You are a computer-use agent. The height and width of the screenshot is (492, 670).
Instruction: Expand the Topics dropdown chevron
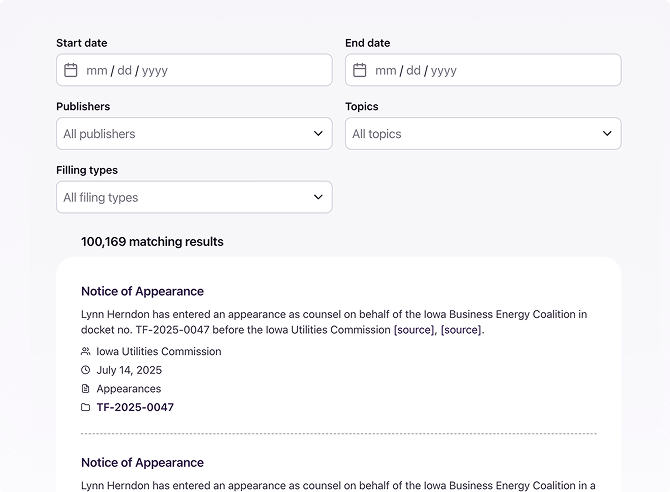[x=607, y=134]
